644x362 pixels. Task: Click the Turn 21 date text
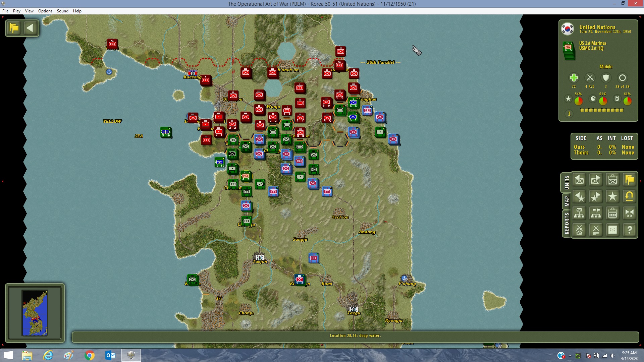(605, 32)
